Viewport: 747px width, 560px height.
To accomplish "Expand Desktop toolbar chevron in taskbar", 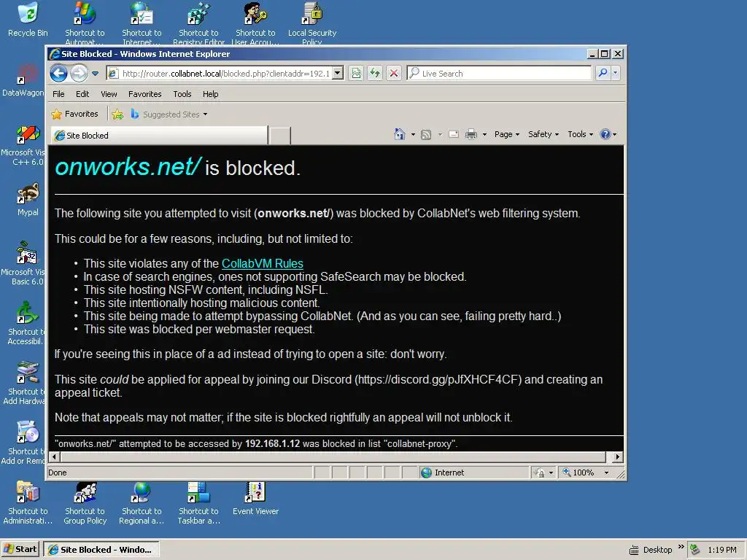I will click(x=681, y=546).
